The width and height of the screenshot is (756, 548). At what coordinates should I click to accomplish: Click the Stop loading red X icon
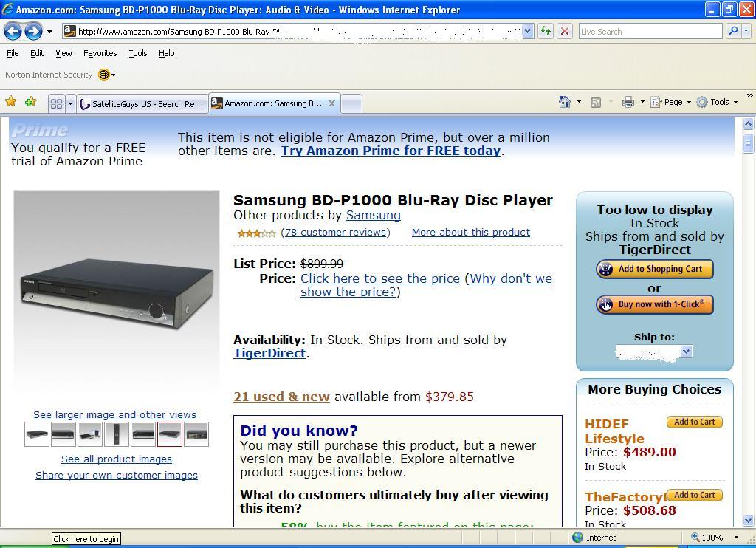coord(564,31)
